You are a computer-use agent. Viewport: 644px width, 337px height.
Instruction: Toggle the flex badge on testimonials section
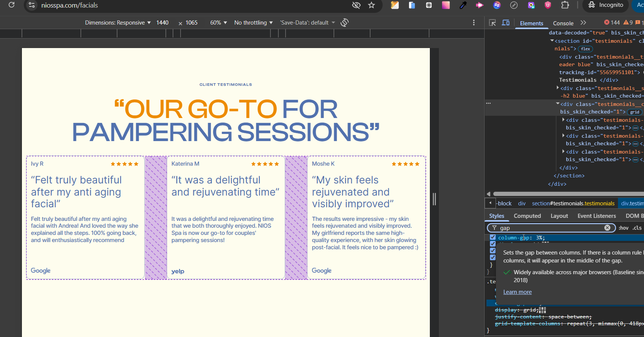click(585, 49)
